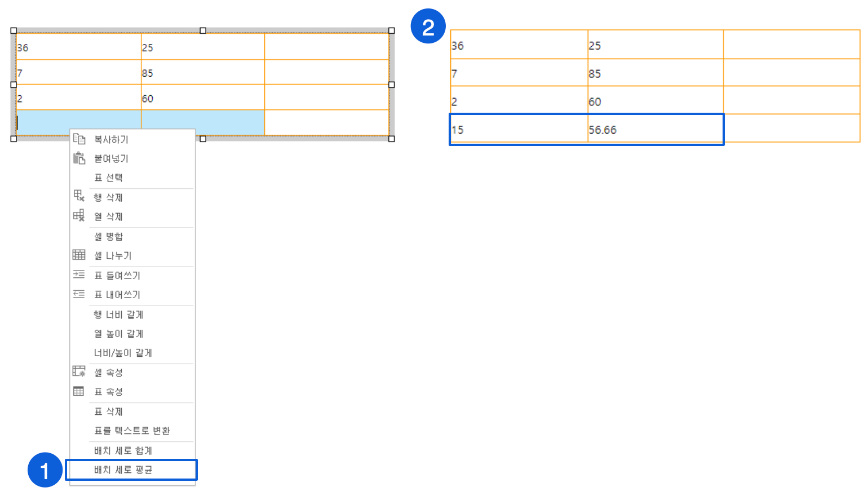Click the delete row icon beside 행 삭제
868x496 pixels.
coord(79,196)
